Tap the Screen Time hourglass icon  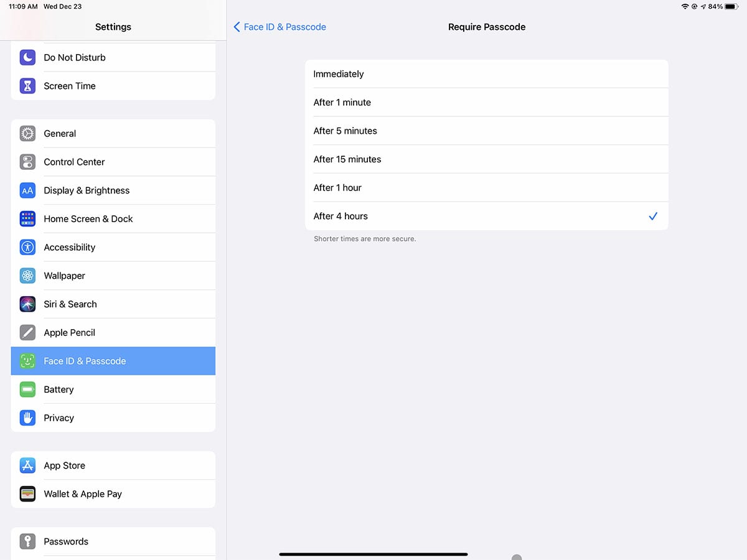(27, 86)
